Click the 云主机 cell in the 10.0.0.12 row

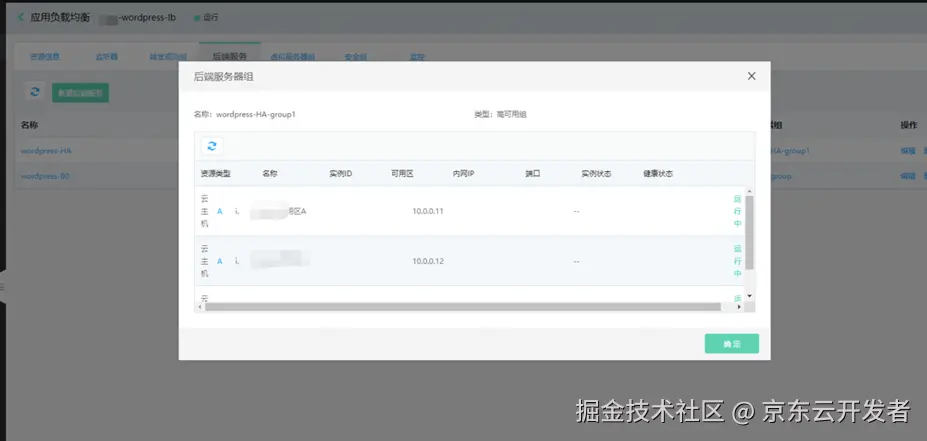pos(205,261)
